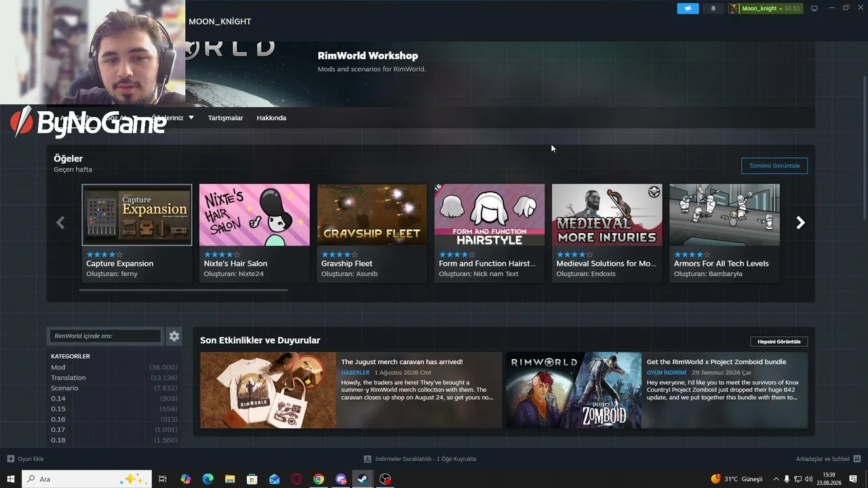Click the add game plus icon
The width and height of the screenshot is (868, 488).
click(x=11, y=459)
